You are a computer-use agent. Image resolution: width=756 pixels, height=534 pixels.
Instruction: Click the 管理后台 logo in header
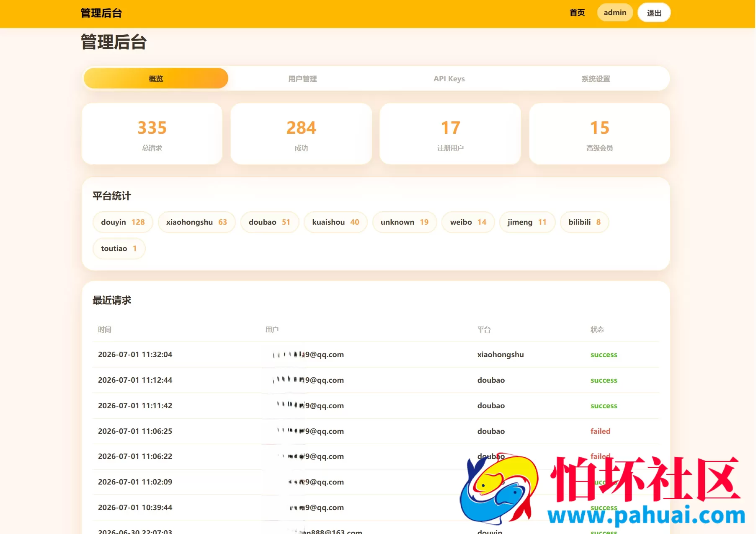tap(101, 13)
